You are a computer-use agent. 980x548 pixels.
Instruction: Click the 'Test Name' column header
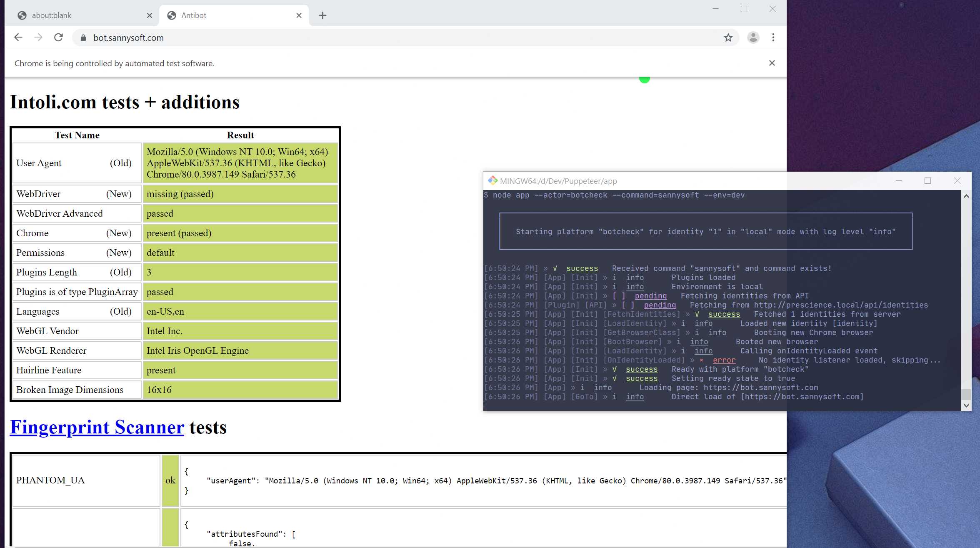77,135
